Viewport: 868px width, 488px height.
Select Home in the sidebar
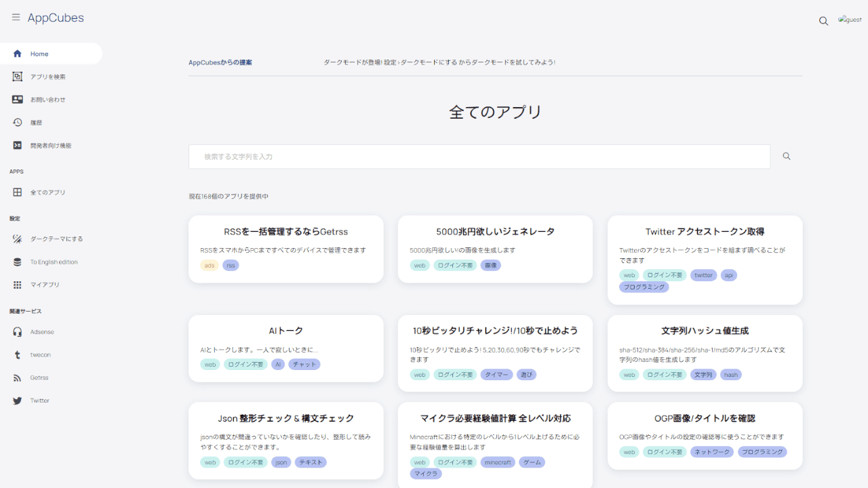pos(51,54)
